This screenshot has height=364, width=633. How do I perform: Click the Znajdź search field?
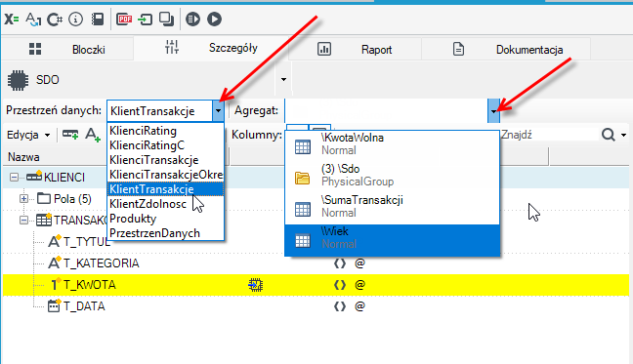(x=549, y=135)
